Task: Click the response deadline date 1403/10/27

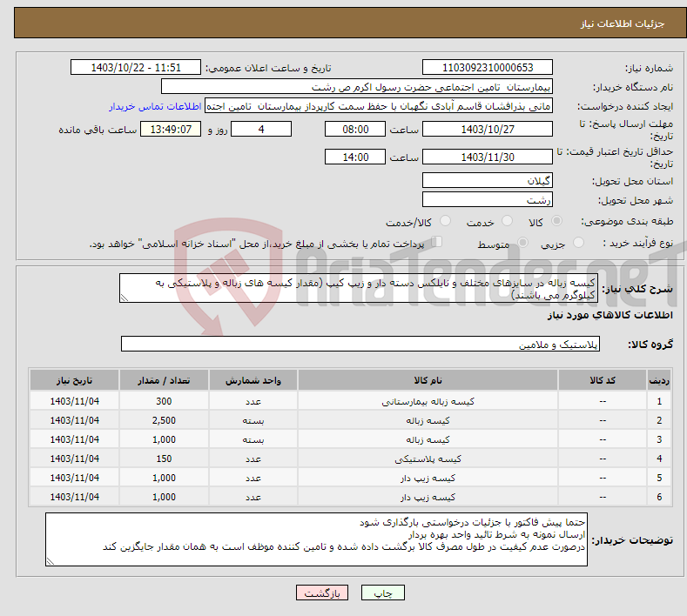Action: [x=488, y=129]
